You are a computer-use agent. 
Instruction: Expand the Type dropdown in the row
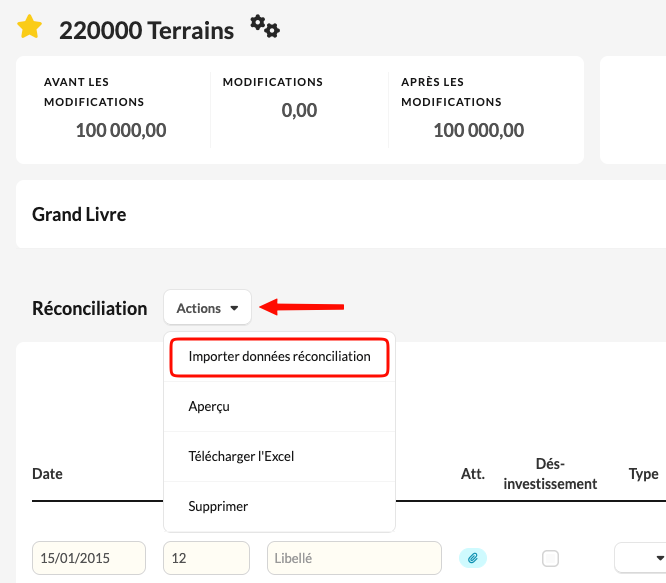click(642, 558)
